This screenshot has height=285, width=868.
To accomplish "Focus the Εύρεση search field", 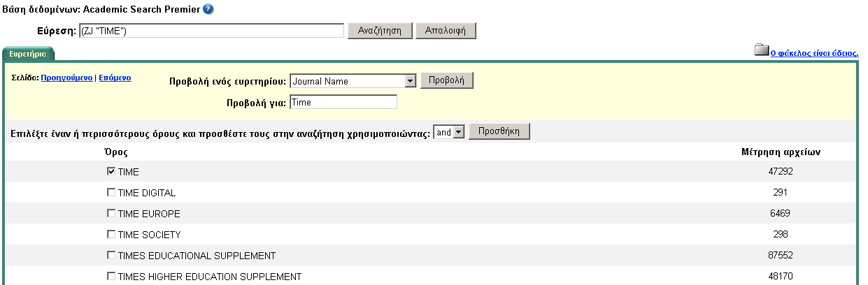I will [x=212, y=31].
